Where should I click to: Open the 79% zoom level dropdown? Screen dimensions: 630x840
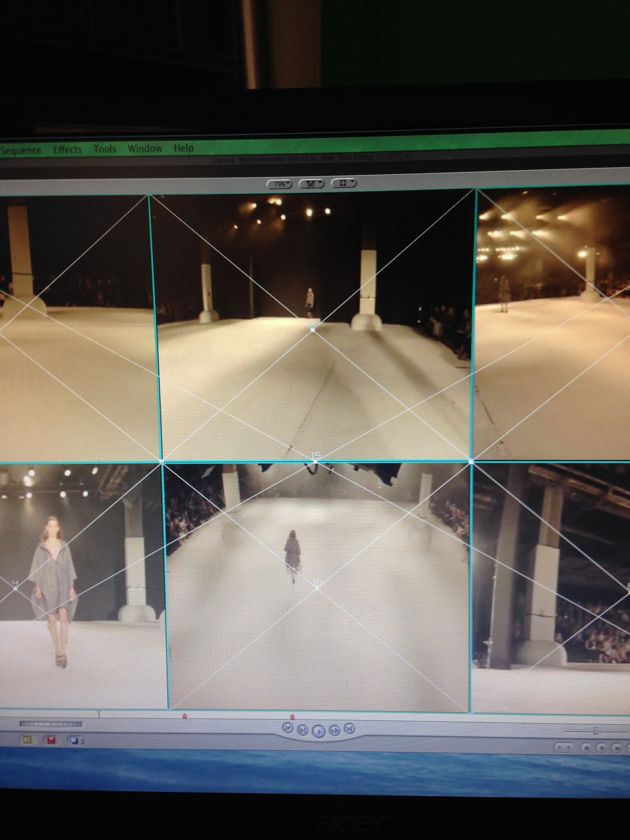point(280,184)
